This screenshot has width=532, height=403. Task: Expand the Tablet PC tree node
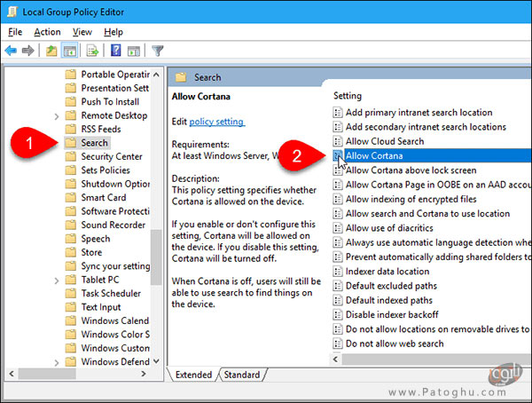tap(57, 281)
